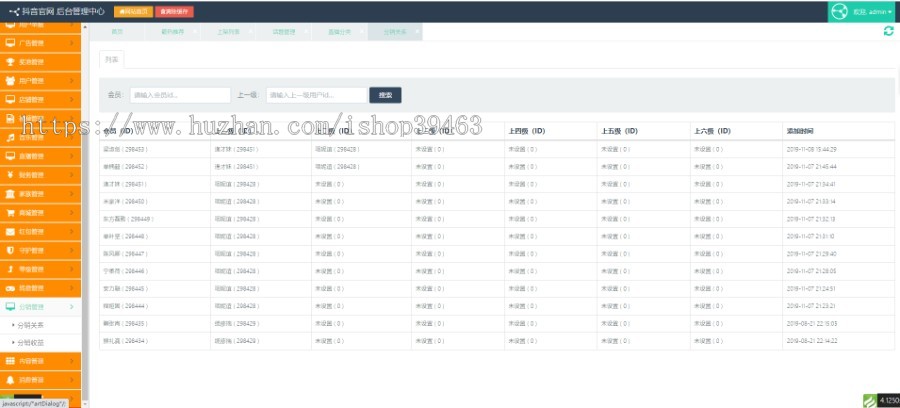Click the grid table icon beside 内容管理

tap(10, 361)
